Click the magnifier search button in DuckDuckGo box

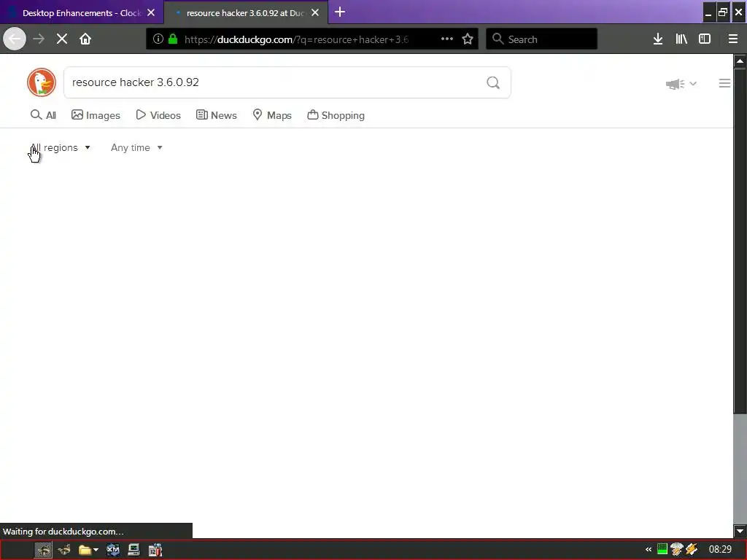493,83
